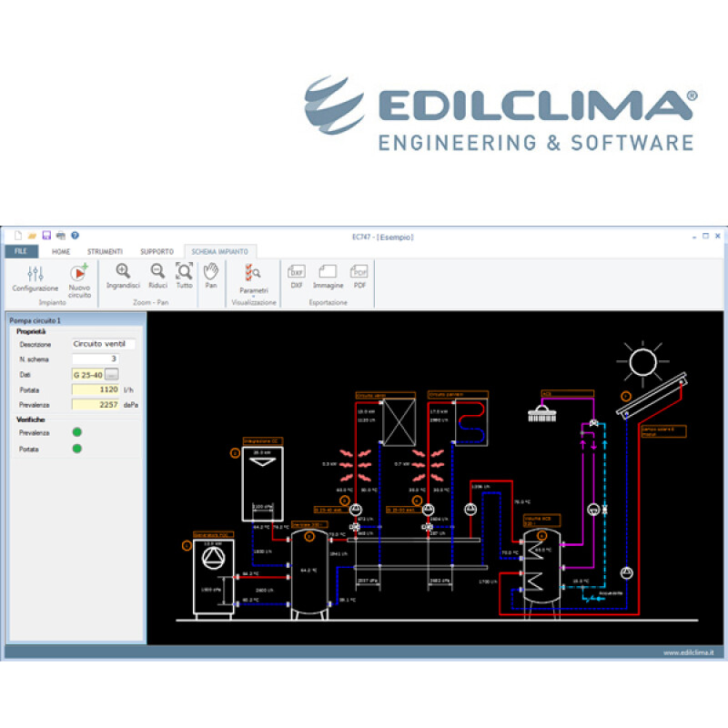
Task: Select the SCHEMA IMPIANTO tab
Action: (x=220, y=252)
